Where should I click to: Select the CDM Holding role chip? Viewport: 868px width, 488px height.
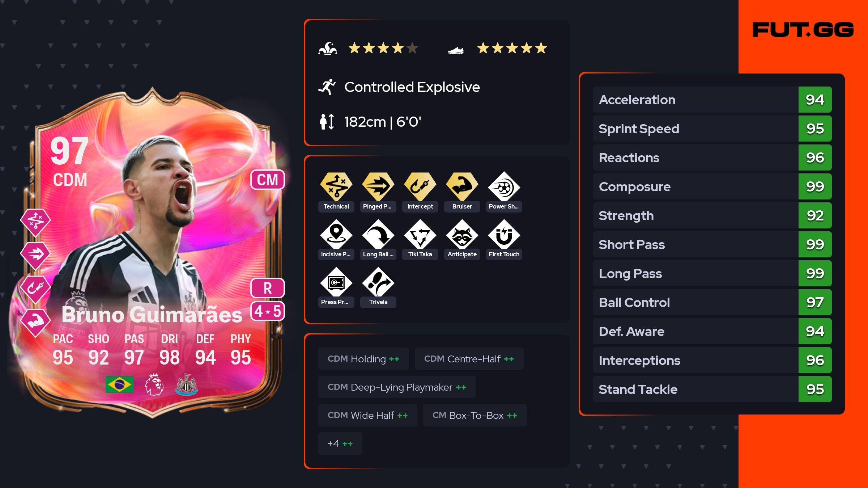click(x=363, y=359)
